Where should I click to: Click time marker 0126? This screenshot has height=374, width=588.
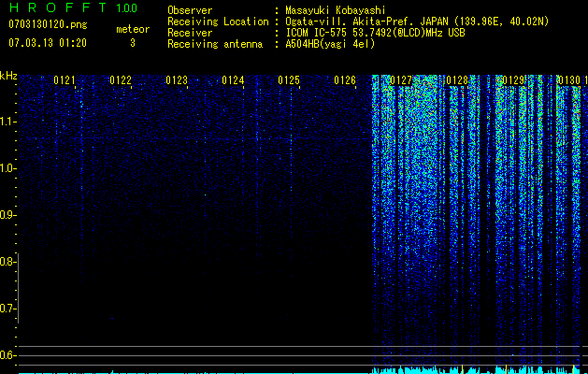pyautogui.click(x=345, y=80)
